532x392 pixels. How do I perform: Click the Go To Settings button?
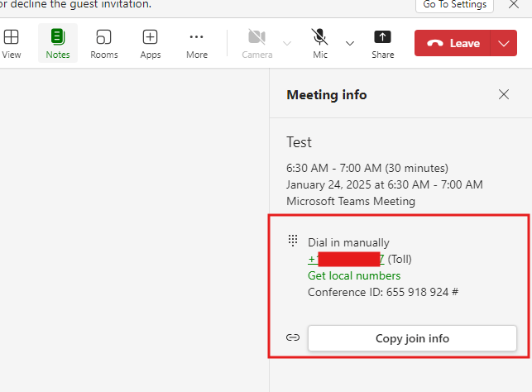(x=455, y=5)
